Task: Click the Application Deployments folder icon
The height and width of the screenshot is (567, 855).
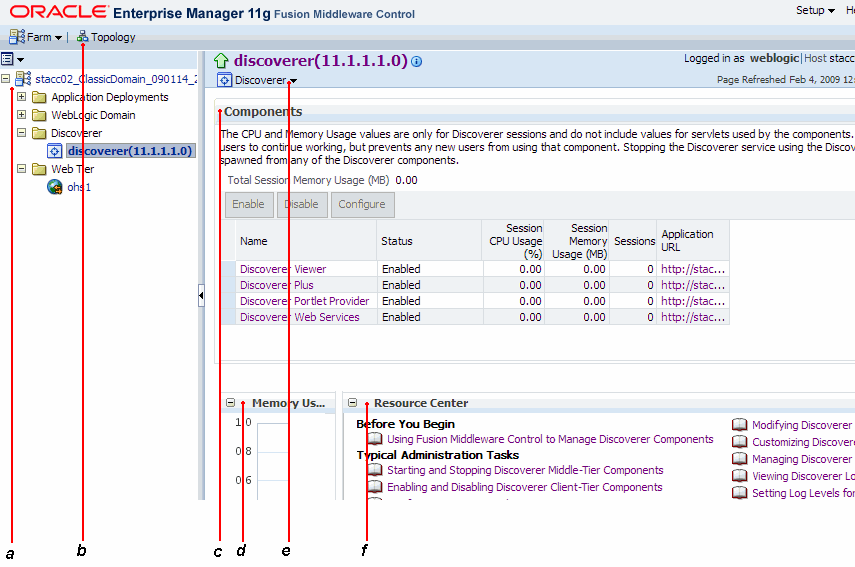Action: (39, 97)
